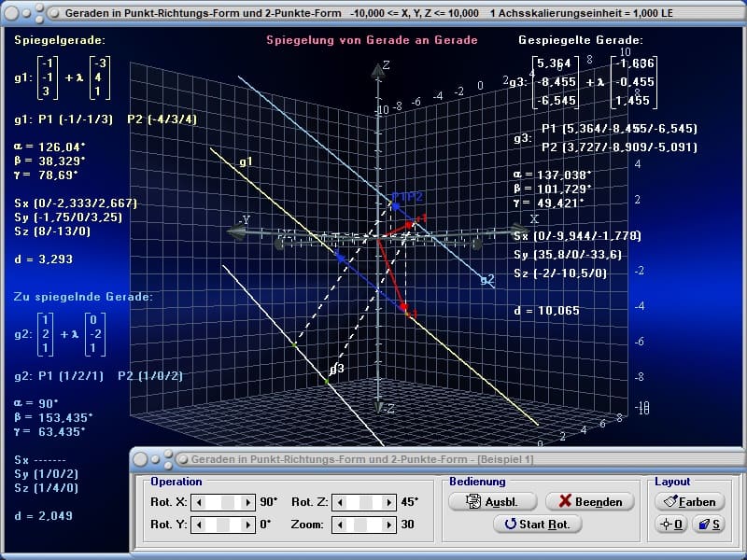Increase Zoom with right arrow

click(x=388, y=525)
